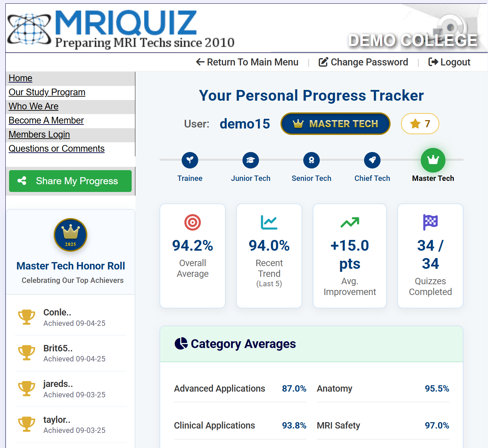Select the Senior Tech award ribbon icon
This screenshot has height=448, width=488.
(x=311, y=160)
